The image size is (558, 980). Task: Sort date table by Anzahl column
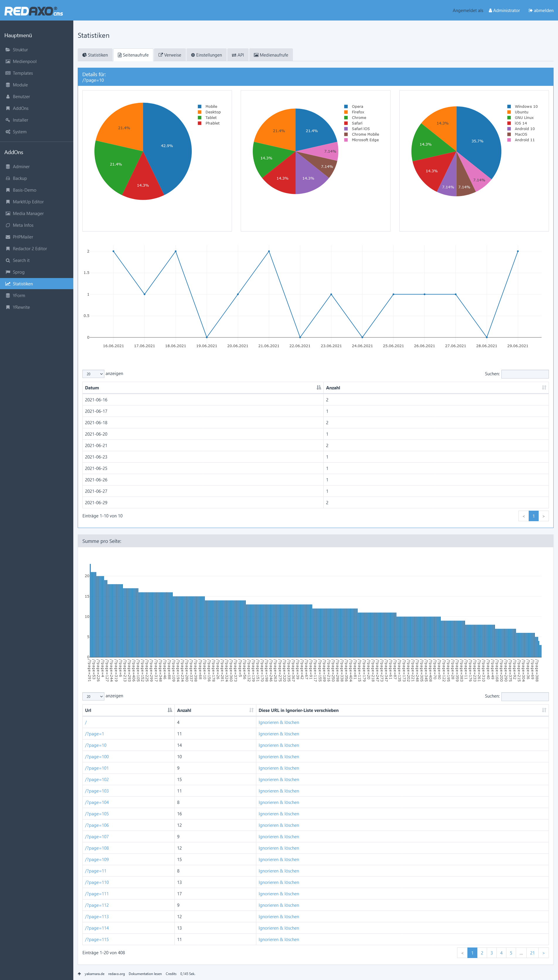(436, 388)
